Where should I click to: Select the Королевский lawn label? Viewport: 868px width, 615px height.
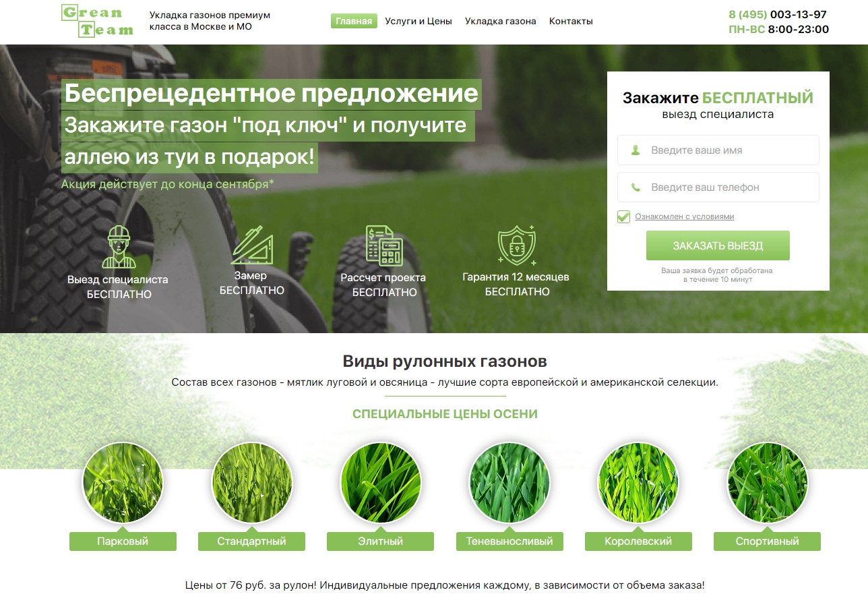(x=638, y=541)
